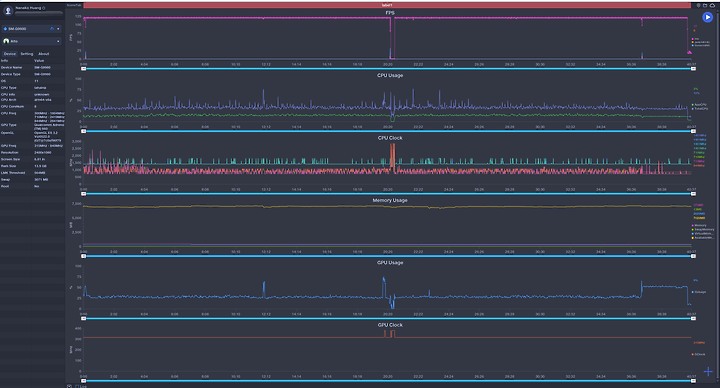Viewport: 720px width, 388px height.
Task: Click right handle of GPU Usage range slider
Action: [693, 318]
